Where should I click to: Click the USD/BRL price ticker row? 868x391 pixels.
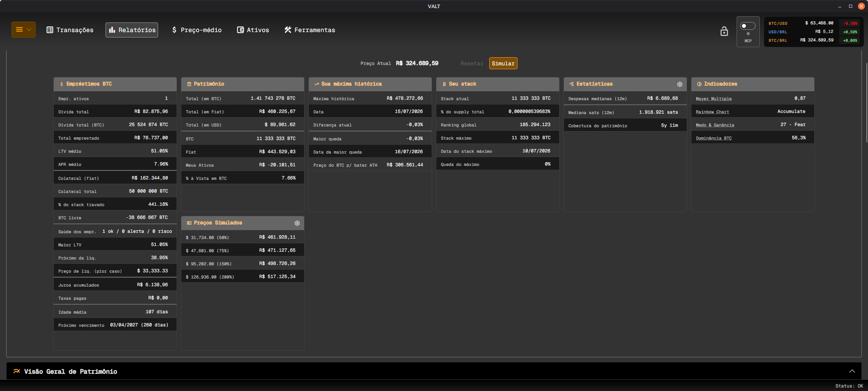[813, 32]
